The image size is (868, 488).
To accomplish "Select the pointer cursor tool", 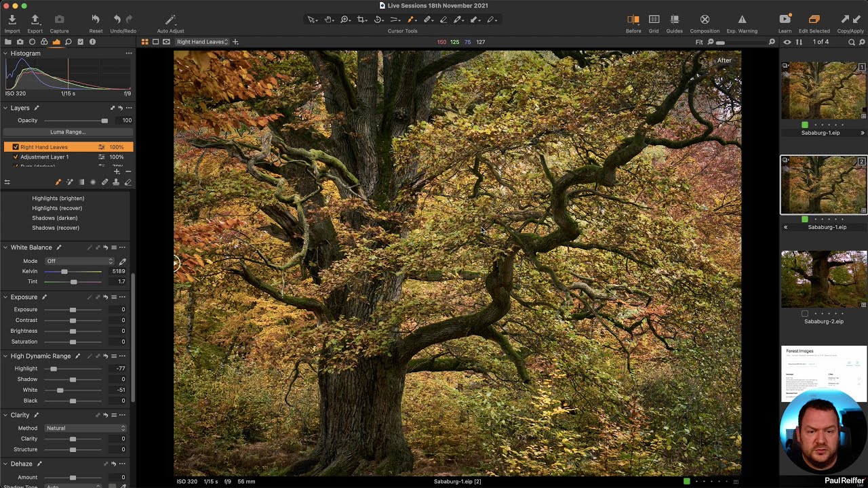I will 312,20.
